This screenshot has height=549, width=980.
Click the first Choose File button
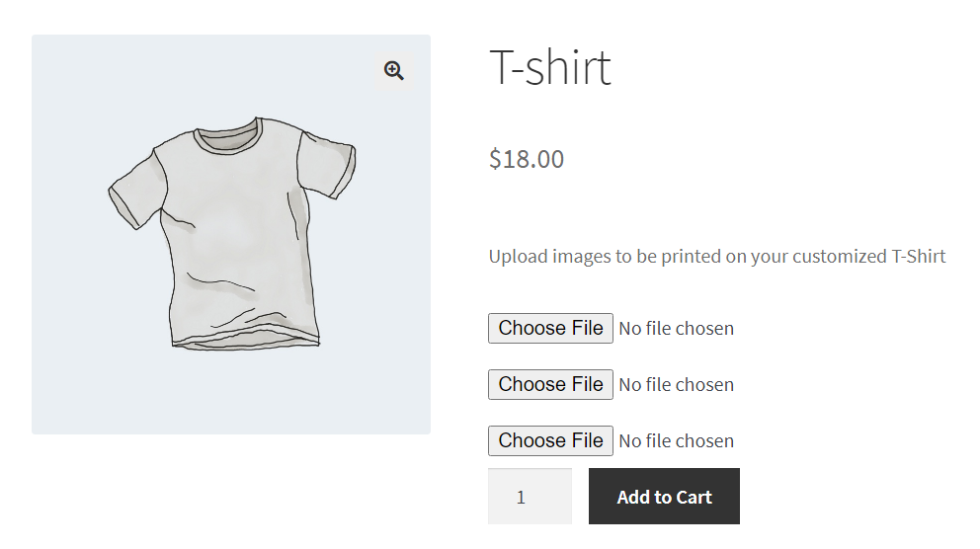point(550,328)
